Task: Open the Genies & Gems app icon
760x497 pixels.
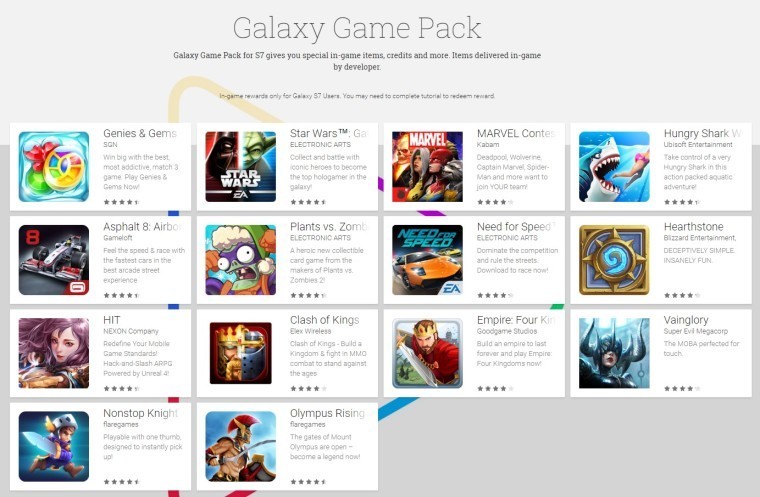Action: [x=54, y=166]
